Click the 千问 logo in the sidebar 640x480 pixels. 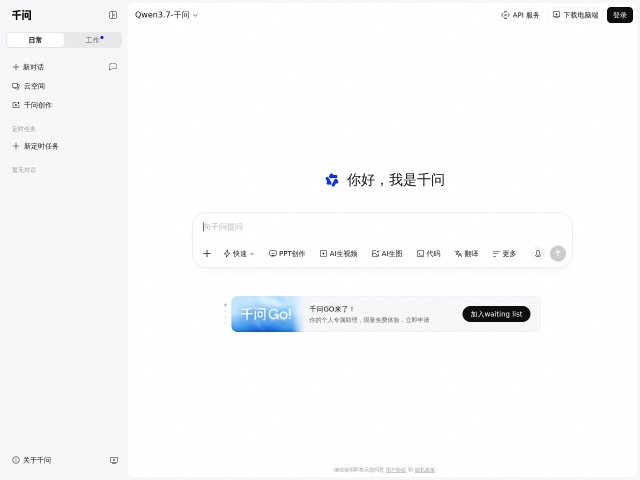click(22, 15)
